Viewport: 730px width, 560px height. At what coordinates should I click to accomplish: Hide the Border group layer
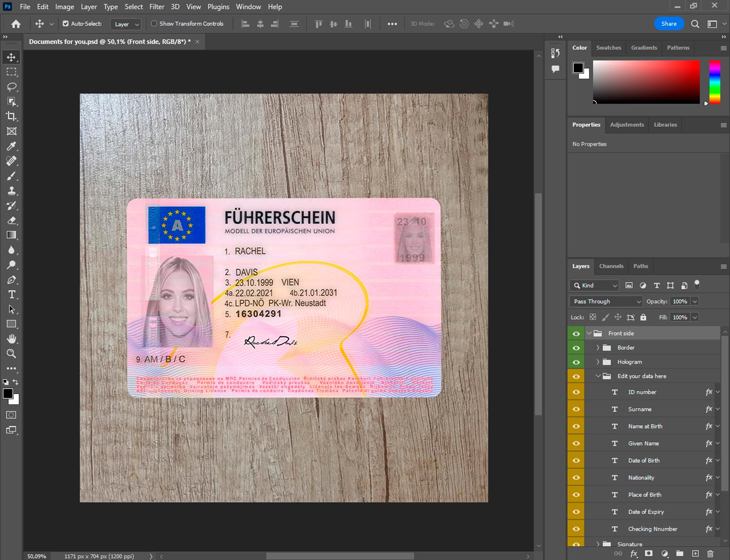(576, 348)
